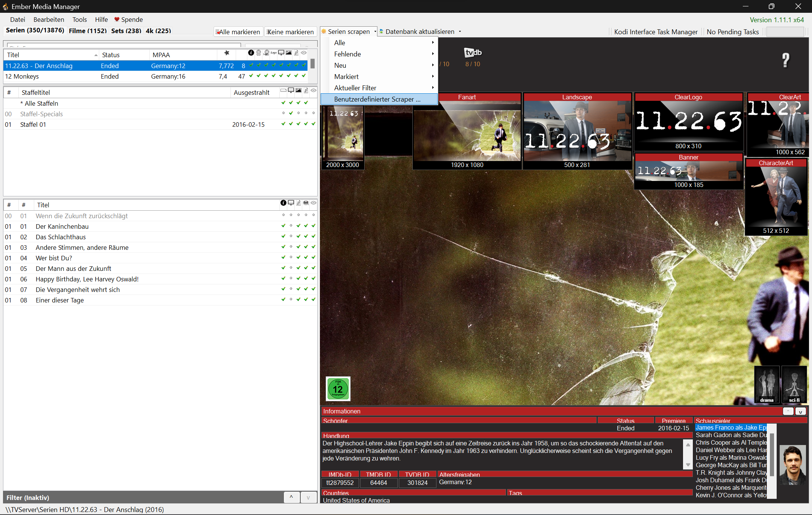Viewport: 812px width, 515px height.
Task: Click the Titel column header to sort
Action: pos(51,55)
